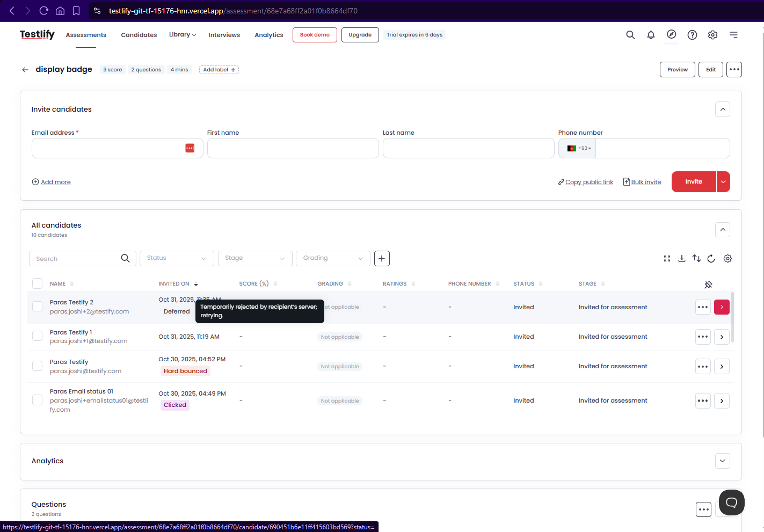The image size is (764, 532).
Task: Refresh the candidates table
Action: [711, 259]
